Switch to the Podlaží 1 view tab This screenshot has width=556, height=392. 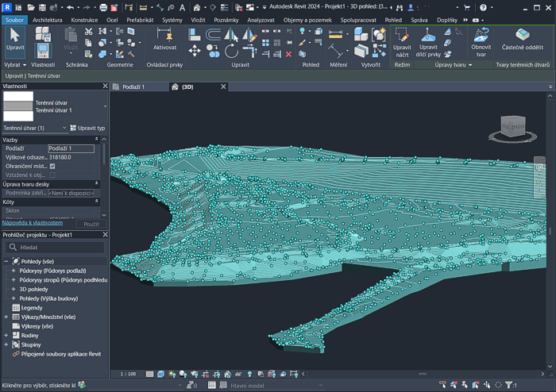tap(132, 86)
